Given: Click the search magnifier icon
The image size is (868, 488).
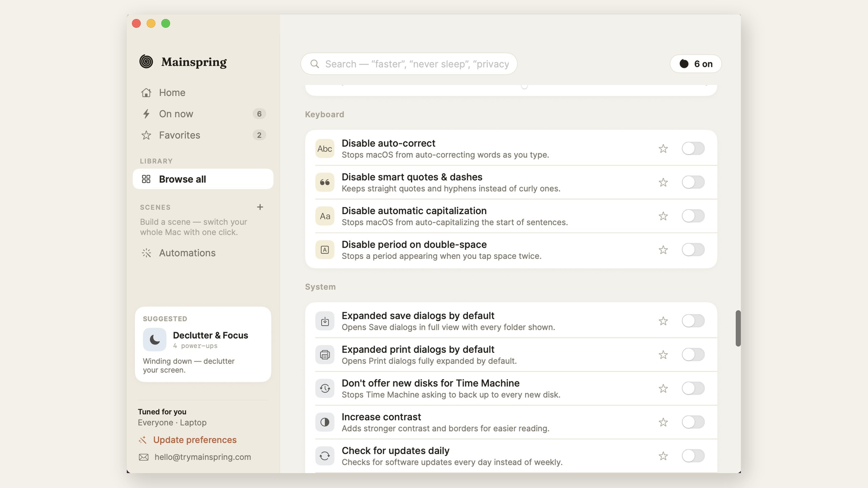Looking at the screenshot, I should 315,64.
